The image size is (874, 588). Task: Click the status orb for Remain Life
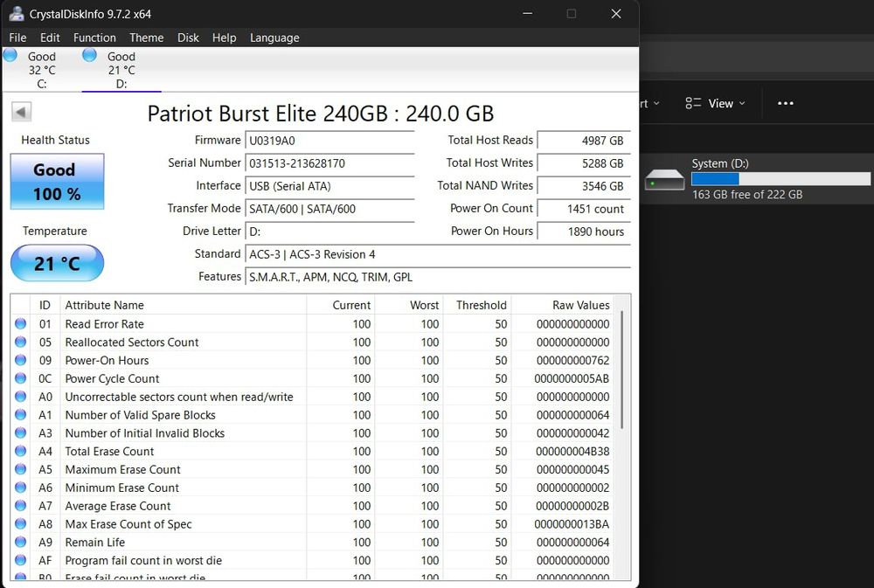[21, 542]
